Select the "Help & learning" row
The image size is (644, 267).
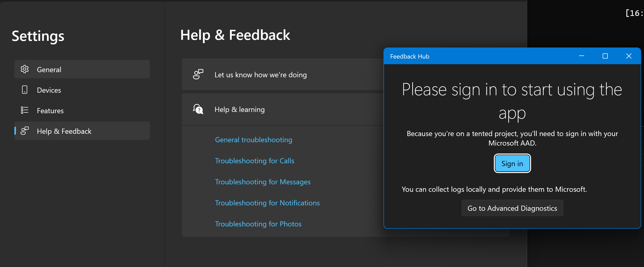point(239,109)
